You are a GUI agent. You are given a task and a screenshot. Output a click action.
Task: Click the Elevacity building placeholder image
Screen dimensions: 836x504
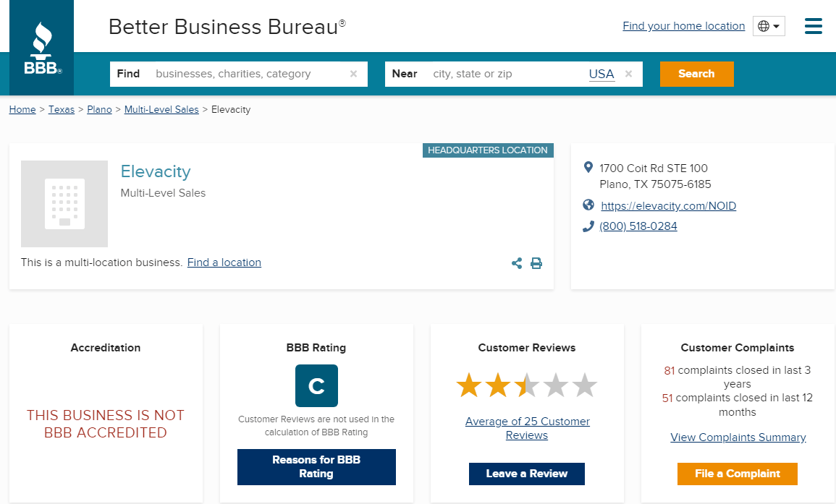[64, 203]
